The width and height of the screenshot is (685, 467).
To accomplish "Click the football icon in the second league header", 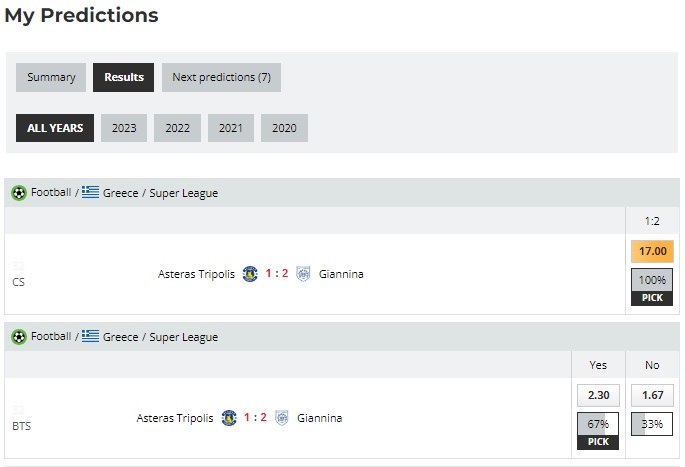I will [x=19, y=337].
